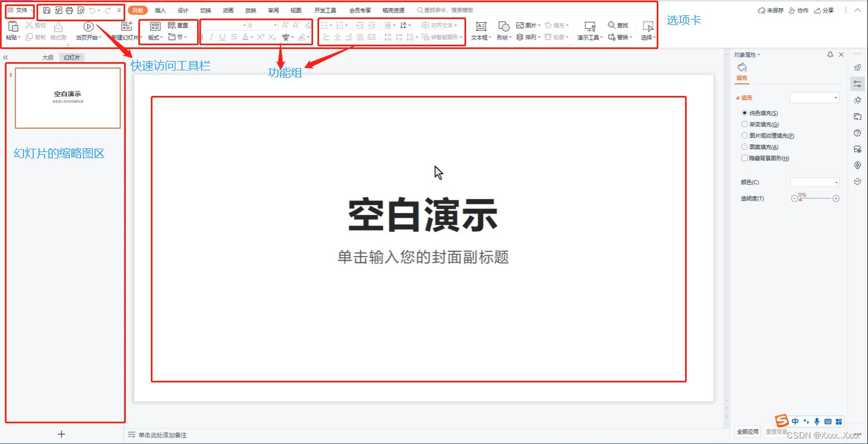Click the Redo arrow icon
The image size is (868, 444).
point(108,10)
